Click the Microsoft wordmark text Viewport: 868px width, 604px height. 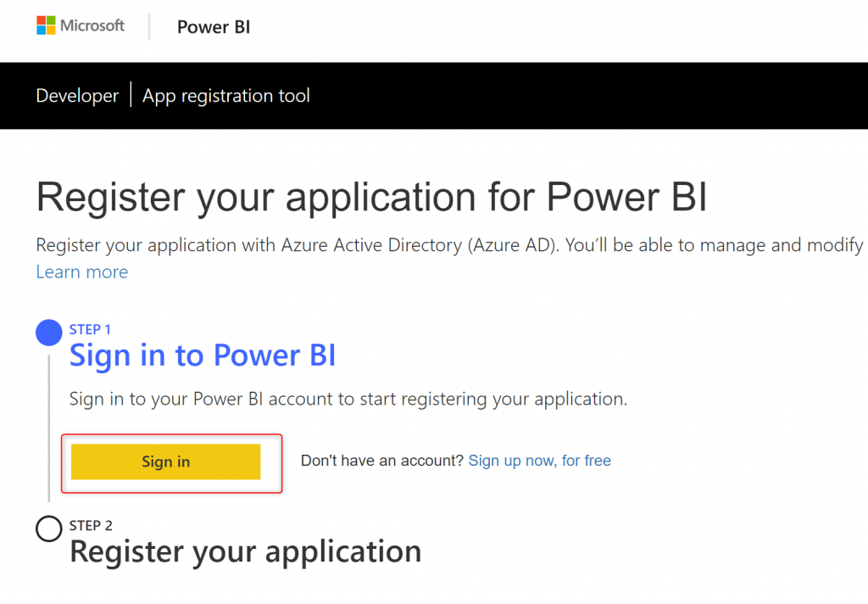(92, 25)
